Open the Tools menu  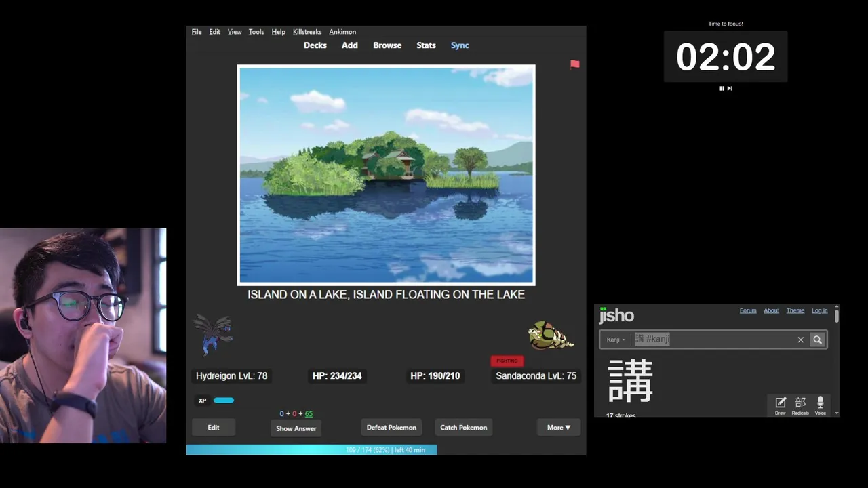point(256,32)
